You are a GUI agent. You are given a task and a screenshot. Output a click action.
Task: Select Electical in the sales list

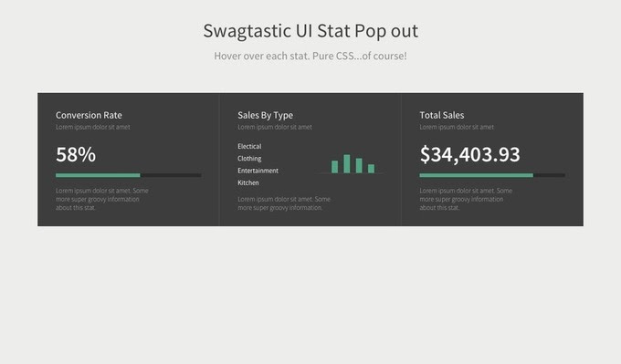(249, 146)
